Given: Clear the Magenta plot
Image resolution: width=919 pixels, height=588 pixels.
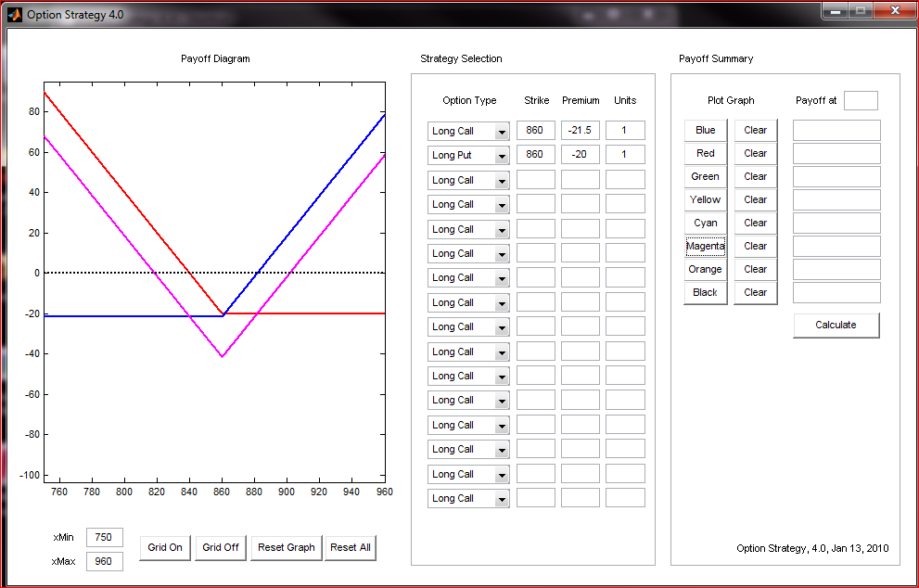Looking at the screenshot, I should [756, 246].
